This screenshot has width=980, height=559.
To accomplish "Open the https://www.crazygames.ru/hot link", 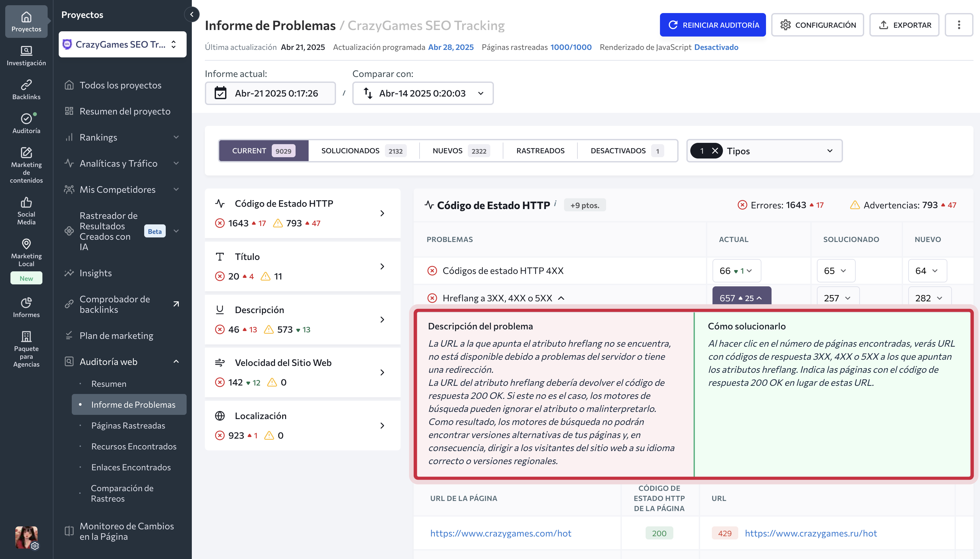I will 811,533.
